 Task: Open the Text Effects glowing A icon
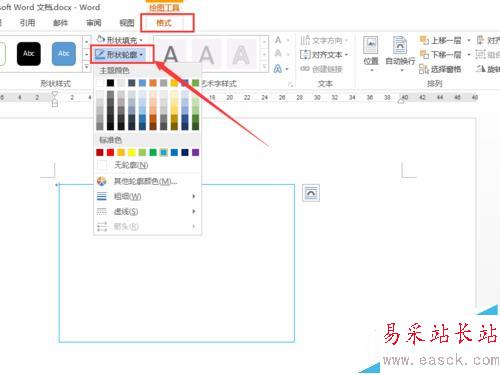(x=278, y=69)
